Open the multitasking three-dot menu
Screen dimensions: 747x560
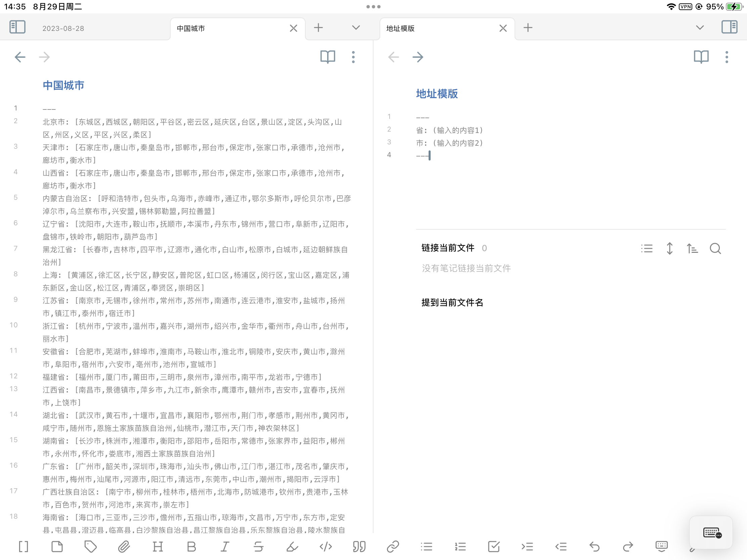coord(373,7)
